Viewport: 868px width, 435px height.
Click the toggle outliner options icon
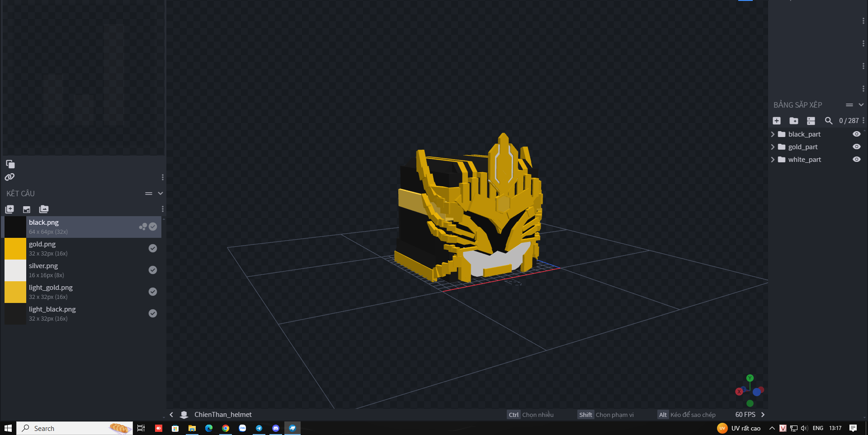click(x=811, y=121)
